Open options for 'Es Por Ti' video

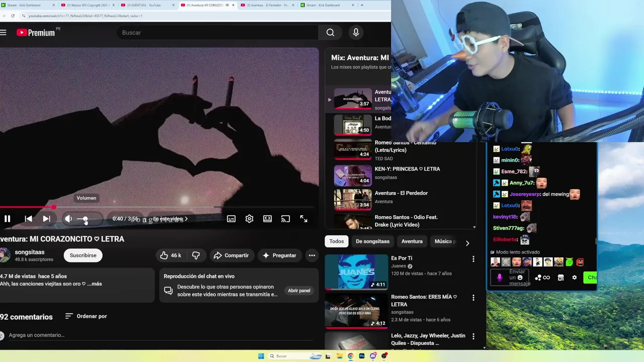pyautogui.click(x=473, y=259)
